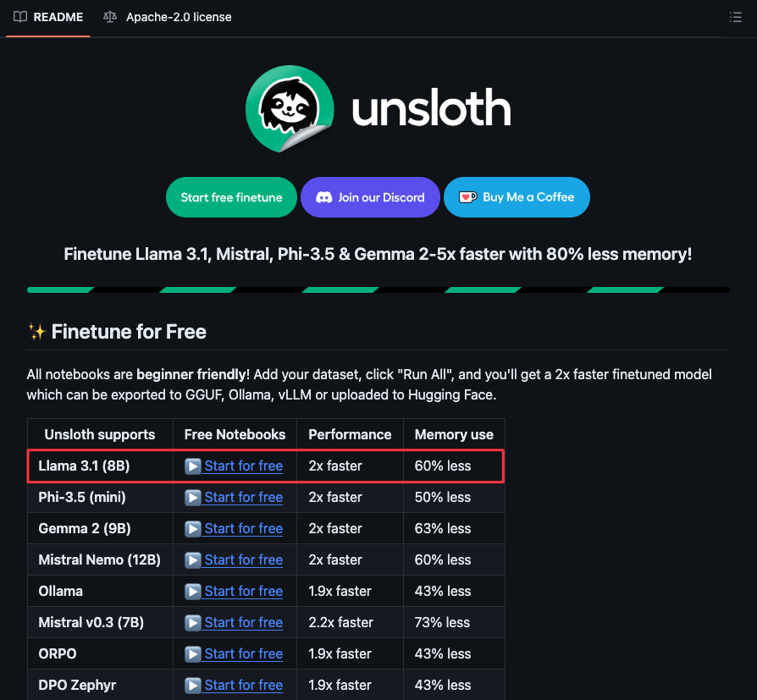Click the Discord icon in the Join button

(324, 197)
